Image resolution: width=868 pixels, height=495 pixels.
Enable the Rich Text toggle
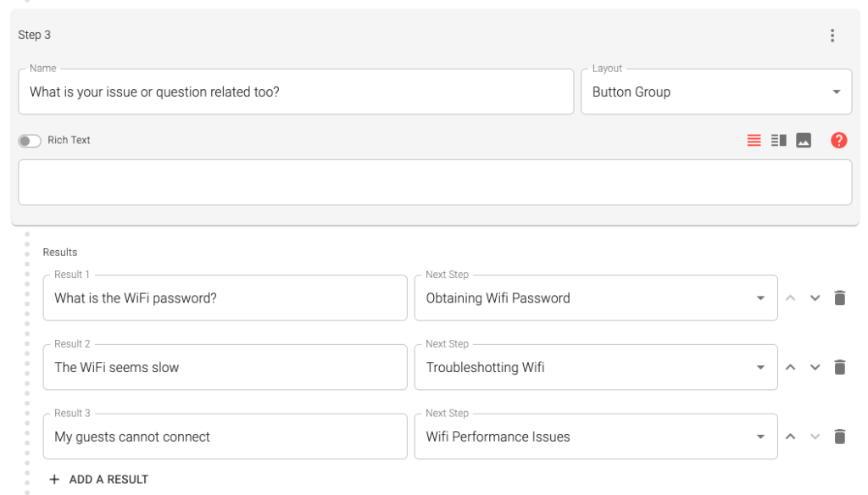[x=30, y=141]
